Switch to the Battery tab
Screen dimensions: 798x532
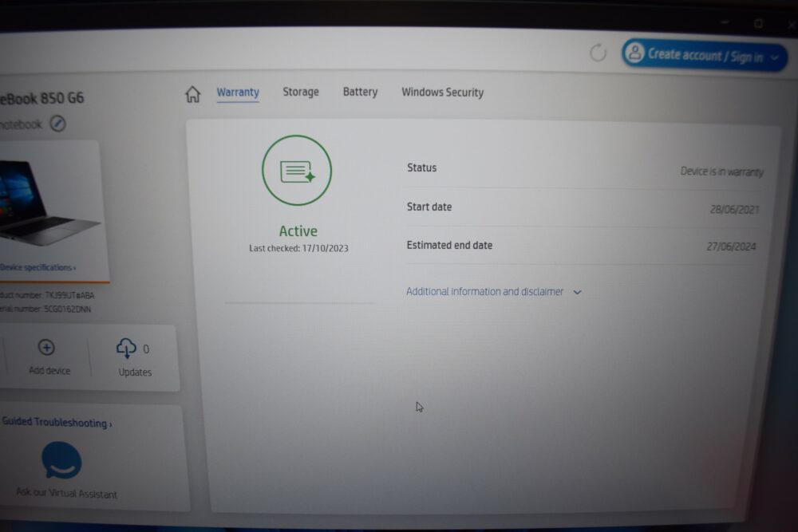pyautogui.click(x=361, y=92)
